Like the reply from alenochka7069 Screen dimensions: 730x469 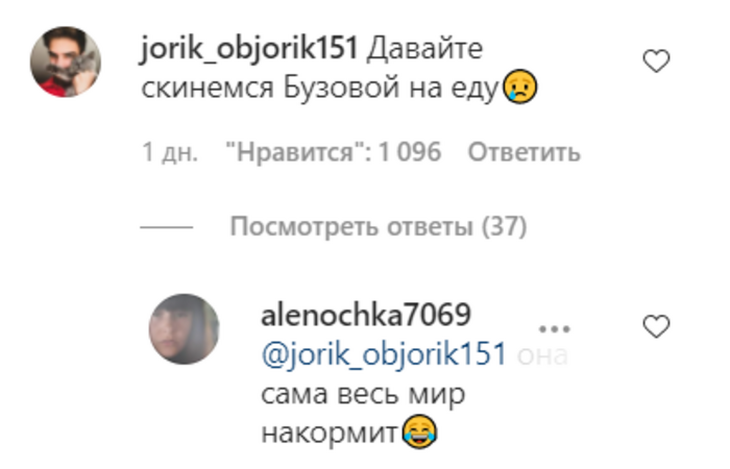click(x=656, y=326)
